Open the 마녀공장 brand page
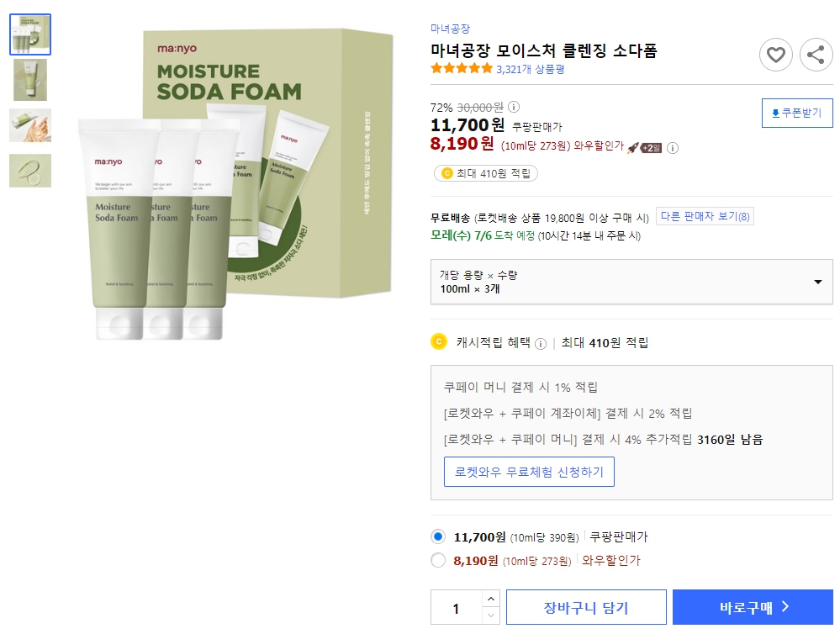840x634 pixels. (x=449, y=28)
